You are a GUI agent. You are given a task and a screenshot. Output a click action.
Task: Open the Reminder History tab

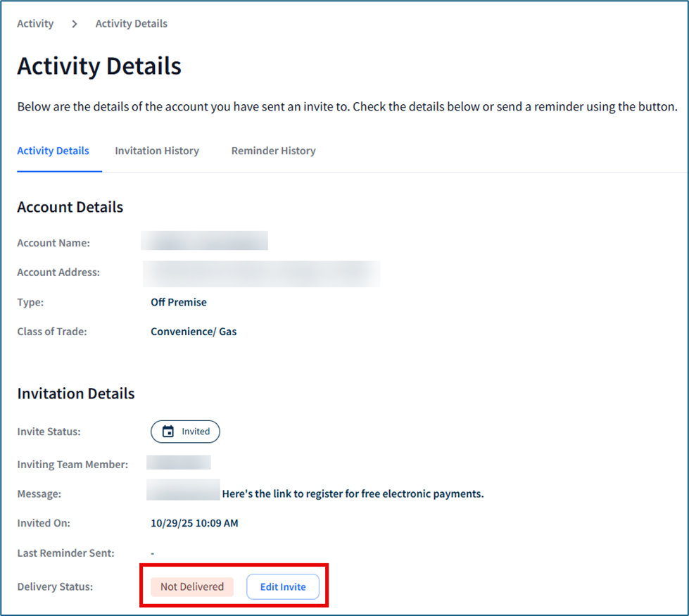[273, 151]
